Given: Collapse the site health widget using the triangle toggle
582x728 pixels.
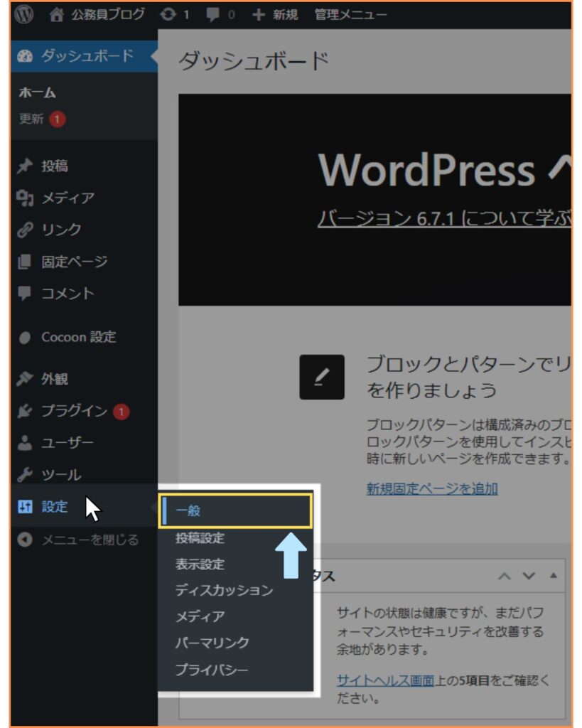Looking at the screenshot, I should [x=554, y=576].
